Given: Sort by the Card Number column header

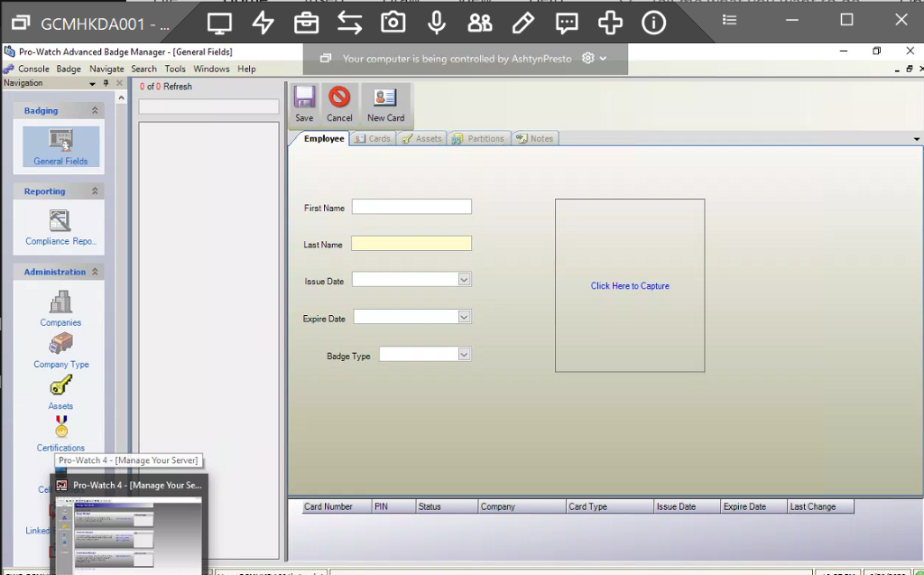Looking at the screenshot, I should coord(337,506).
